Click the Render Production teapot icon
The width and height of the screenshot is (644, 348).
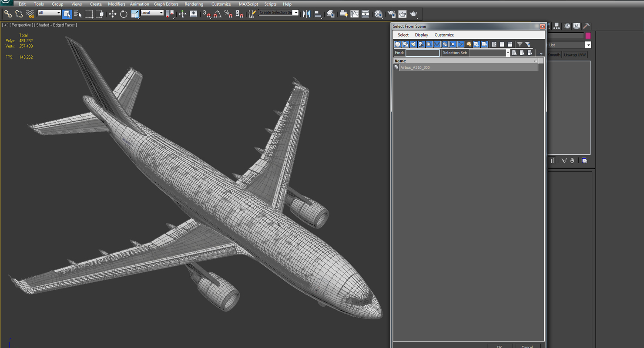point(413,14)
